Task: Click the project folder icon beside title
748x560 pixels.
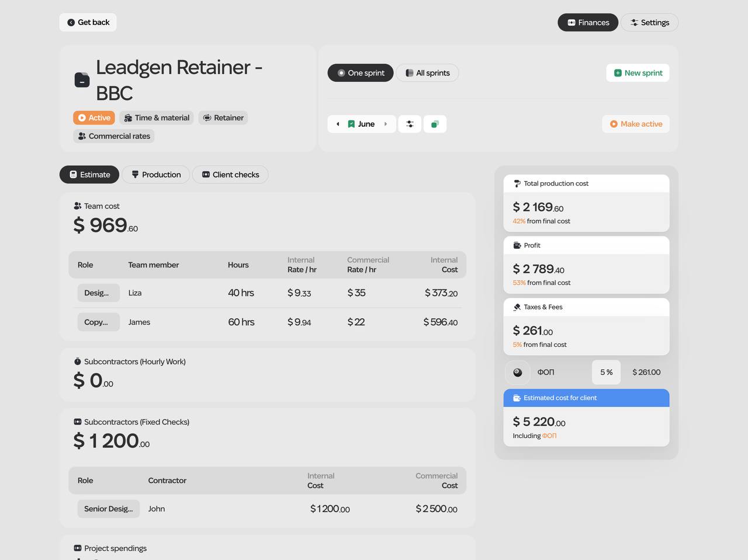Action: (82, 80)
